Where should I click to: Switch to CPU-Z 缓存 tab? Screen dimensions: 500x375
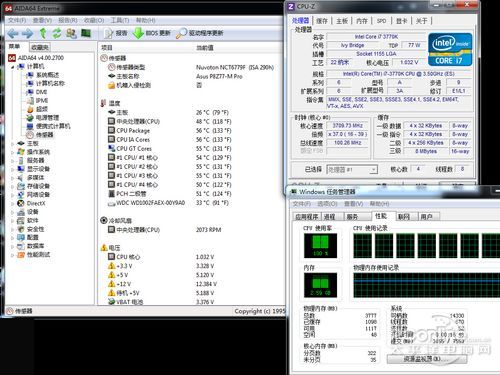pyautogui.click(x=322, y=21)
